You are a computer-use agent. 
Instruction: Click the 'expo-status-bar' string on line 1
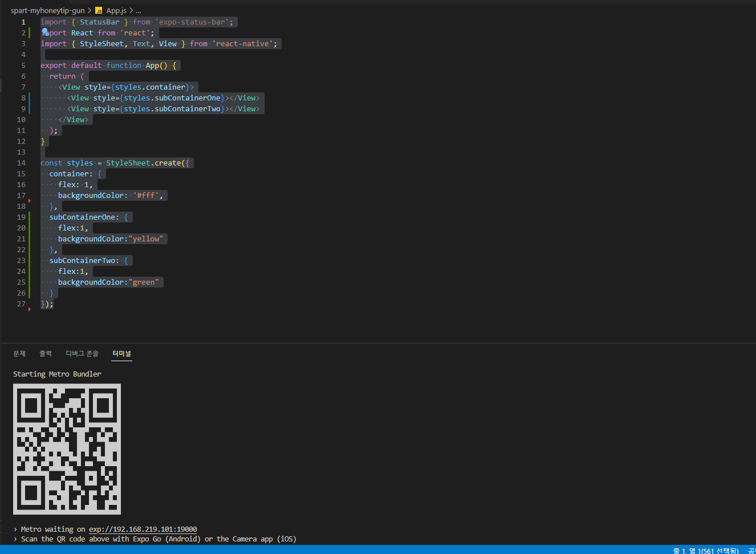pyautogui.click(x=192, y=22)
